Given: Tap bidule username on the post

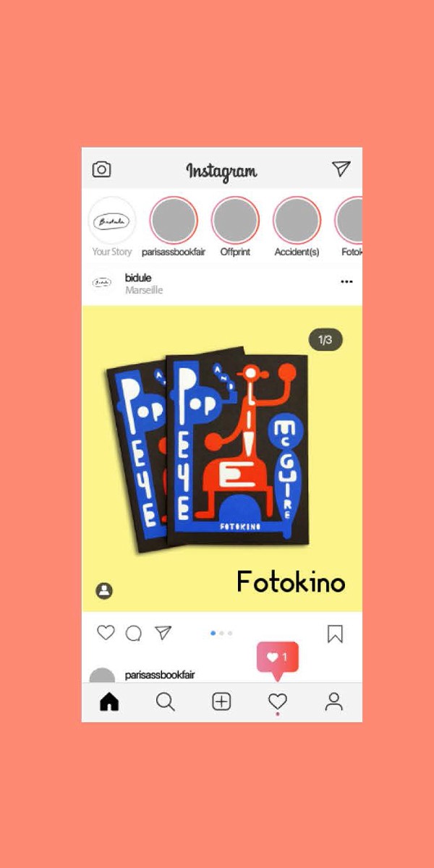Looking at the screenshot, I should point(138,278).
